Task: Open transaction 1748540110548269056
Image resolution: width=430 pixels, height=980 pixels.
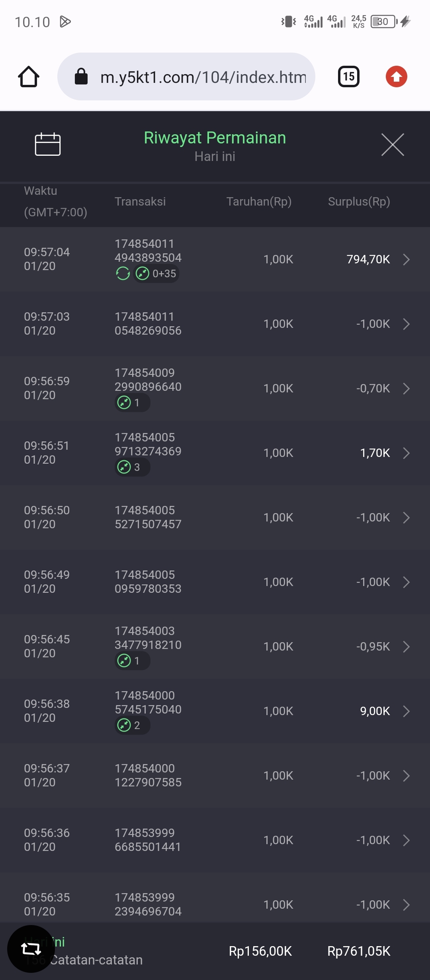Action: (x=148, y=323)
